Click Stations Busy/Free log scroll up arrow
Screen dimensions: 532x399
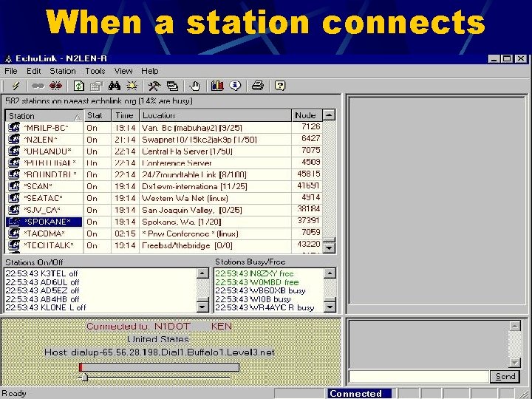click(330, 273)
